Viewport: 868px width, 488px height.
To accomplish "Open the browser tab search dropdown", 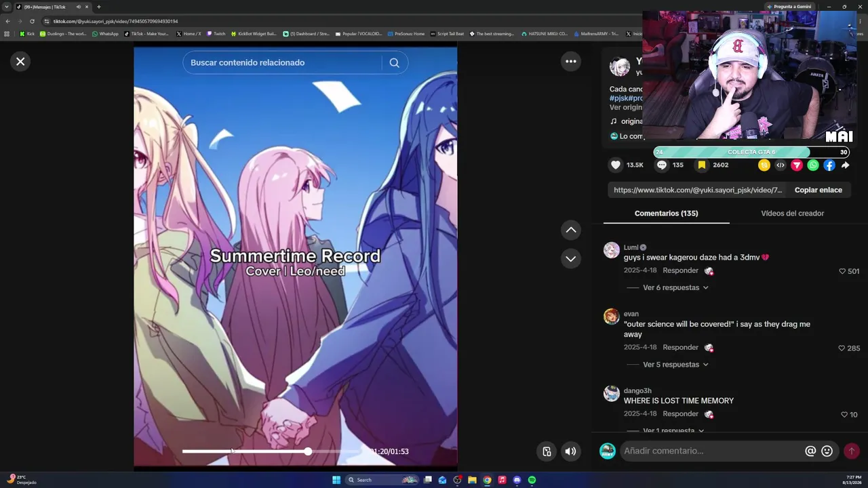I will [7, 7].
